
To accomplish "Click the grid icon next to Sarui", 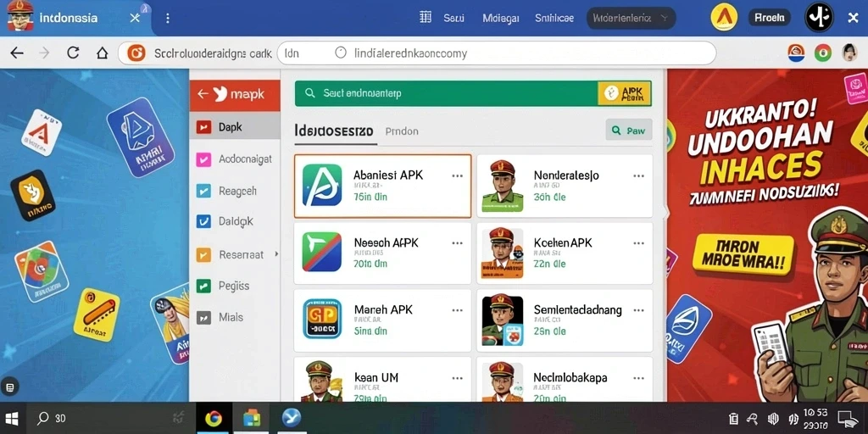I will [x=426, y=17].
